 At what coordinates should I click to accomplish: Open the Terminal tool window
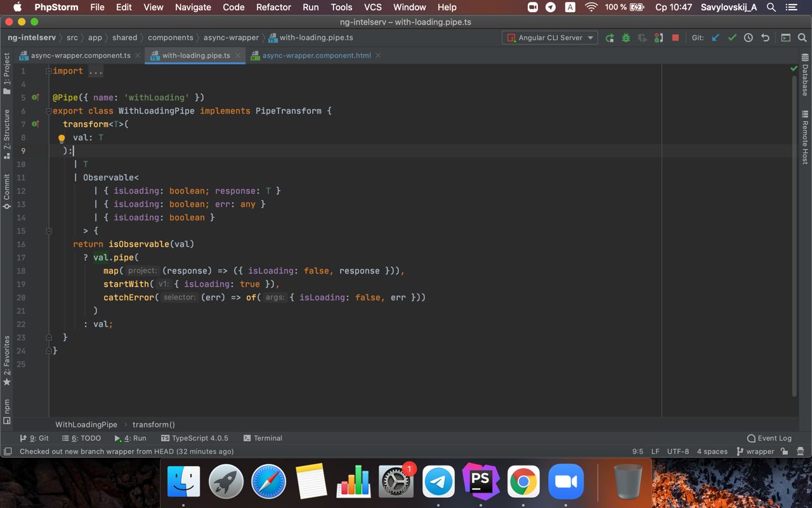pos(263,438)
